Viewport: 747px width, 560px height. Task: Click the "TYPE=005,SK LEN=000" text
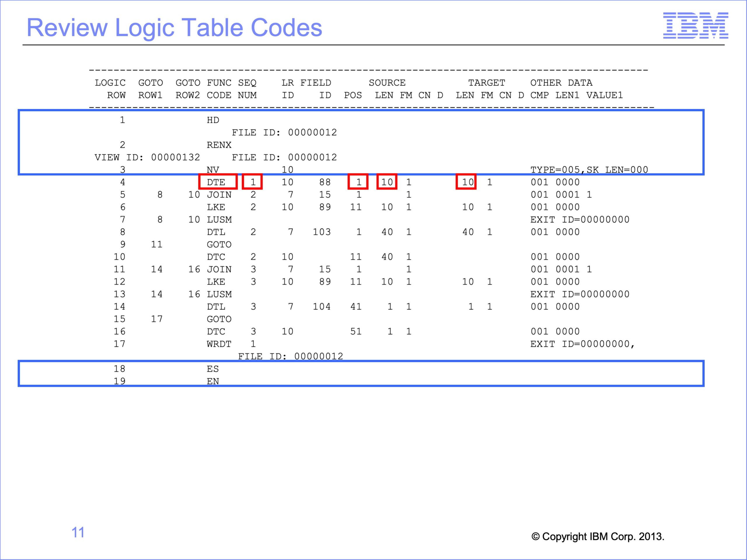pos(589,170)
